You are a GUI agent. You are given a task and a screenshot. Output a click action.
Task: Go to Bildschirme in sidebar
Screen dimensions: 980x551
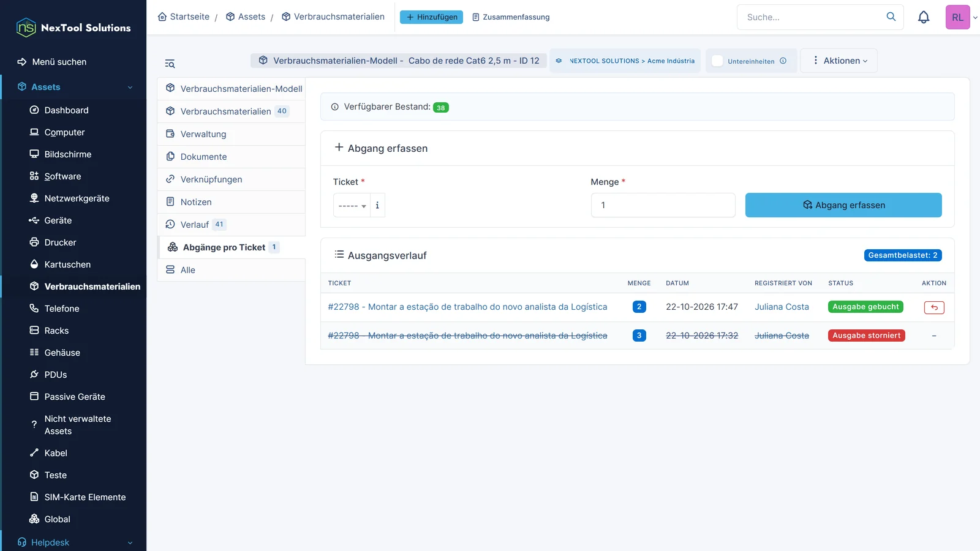67,154
